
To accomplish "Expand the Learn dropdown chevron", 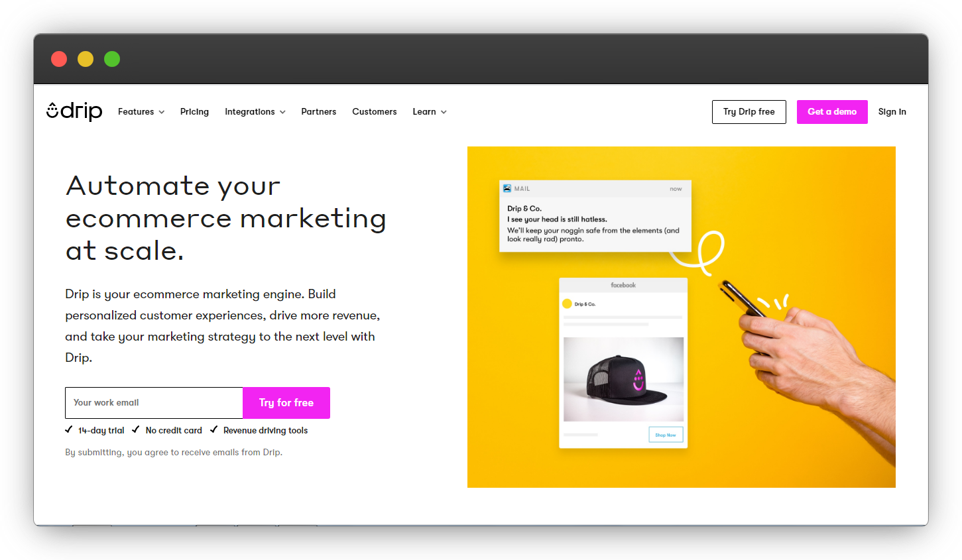I will coord(444,112).
